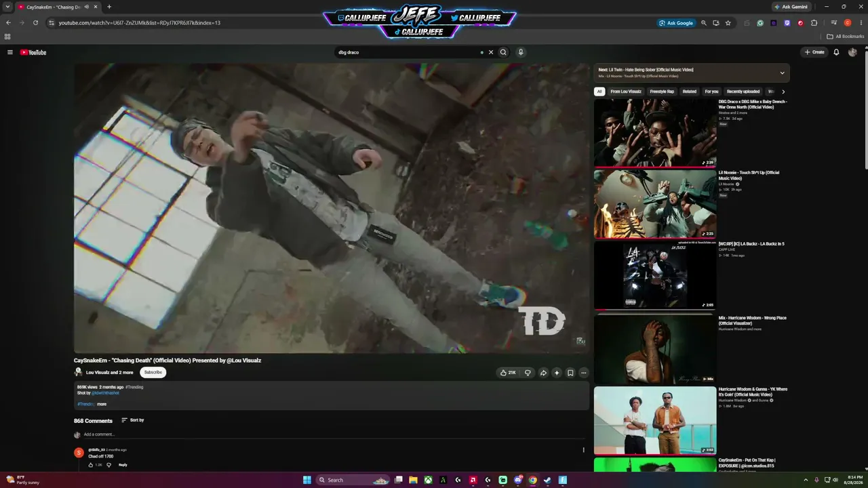Open the All Bookmarks folder
The height and width of the screenshot is (488, 868).
(x=846, y=37)
